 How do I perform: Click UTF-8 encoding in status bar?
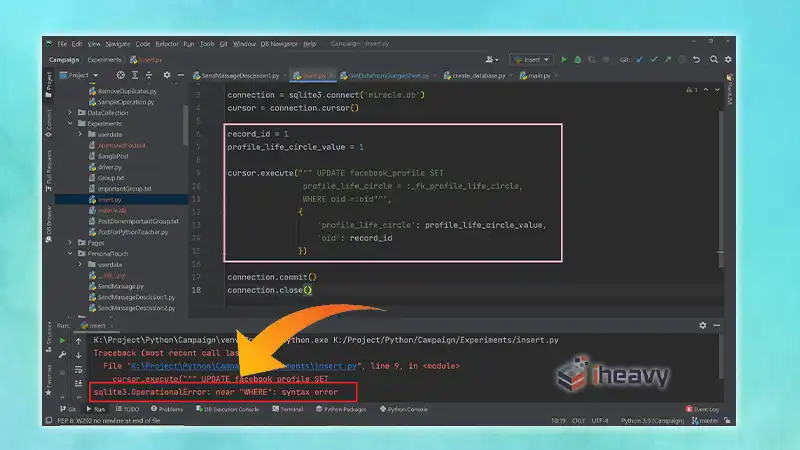600,421
